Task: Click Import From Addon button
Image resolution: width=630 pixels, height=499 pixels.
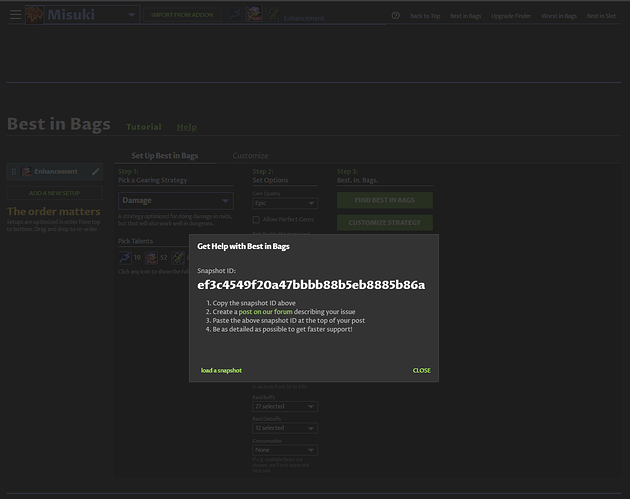Action: click(182, 15)
